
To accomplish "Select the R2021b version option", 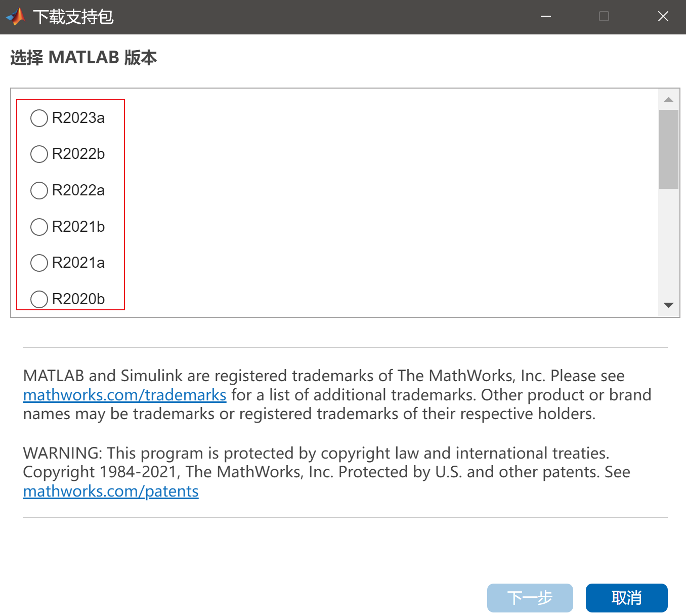I will tap(39, 227).
